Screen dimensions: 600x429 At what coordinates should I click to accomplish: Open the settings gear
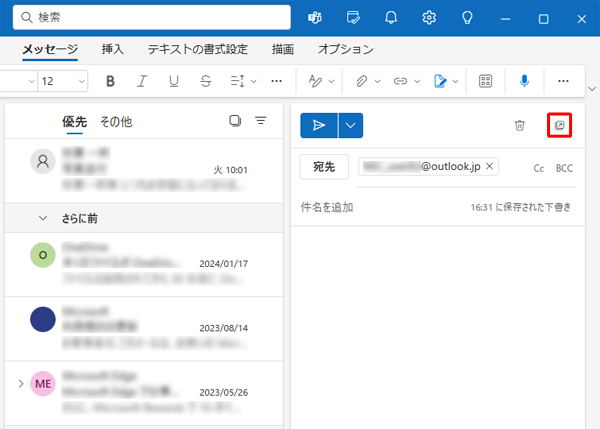[x=429, y=18]
